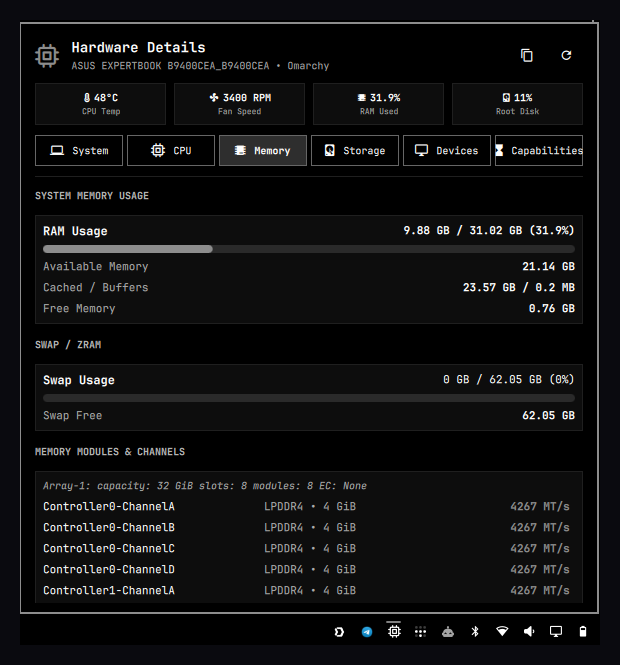This screenshot has width=620, height=665.
Task: Click the memory icon on Memory tab
Action: [x=240, y=151]
